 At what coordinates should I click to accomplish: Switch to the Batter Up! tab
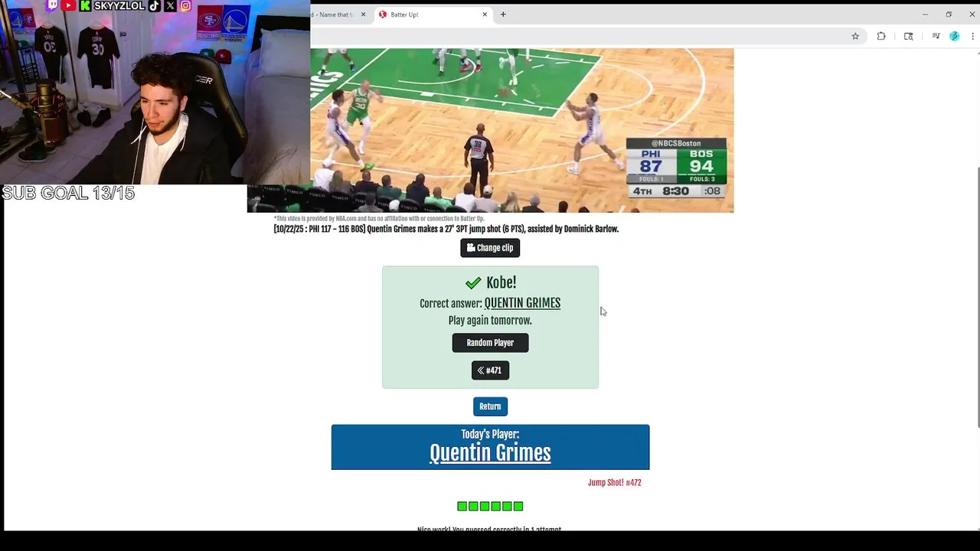pos(433,15)
